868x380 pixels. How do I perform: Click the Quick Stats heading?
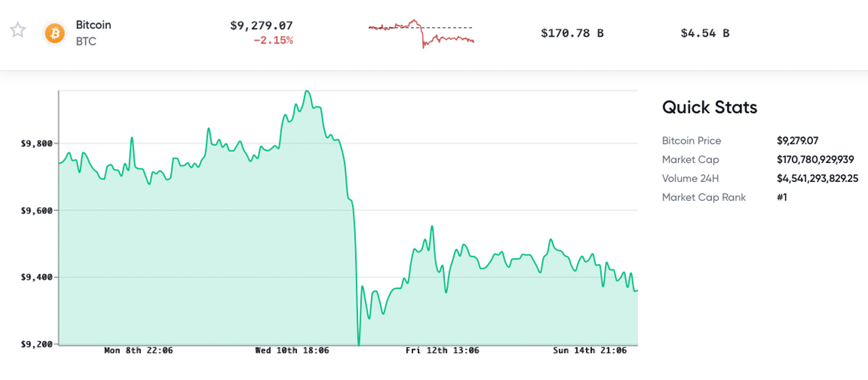[x=709, y=107]
